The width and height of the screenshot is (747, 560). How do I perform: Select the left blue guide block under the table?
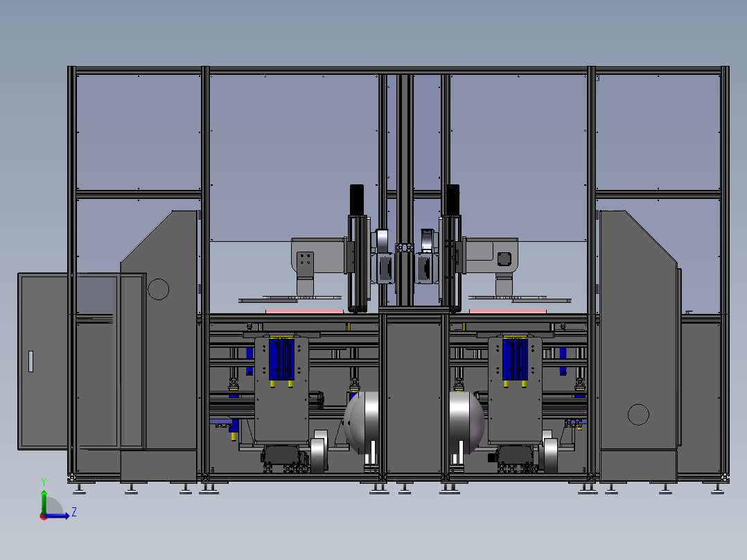coord(281,359)
